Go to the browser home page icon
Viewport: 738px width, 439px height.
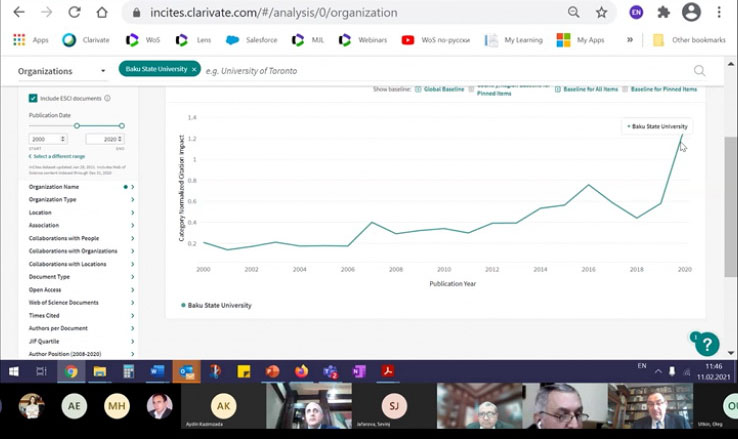tap(102, 13)
